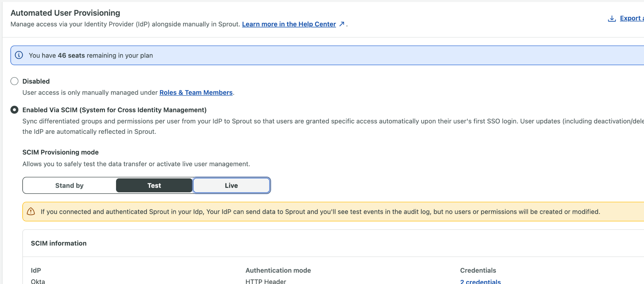Click the external link arrow icon
This screenshot has height=284, width=644.
tap(342, 24)
